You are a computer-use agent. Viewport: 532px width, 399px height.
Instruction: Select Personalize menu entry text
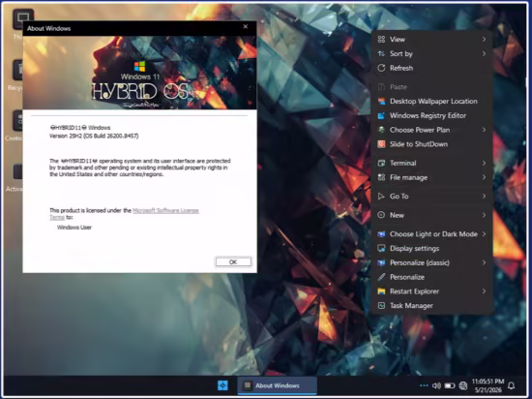[x=407, y=277]
